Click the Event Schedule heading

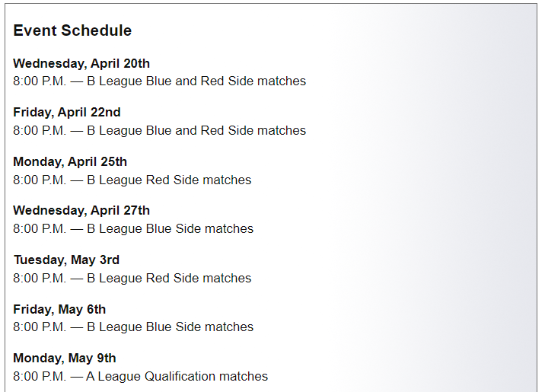[72, 30]
